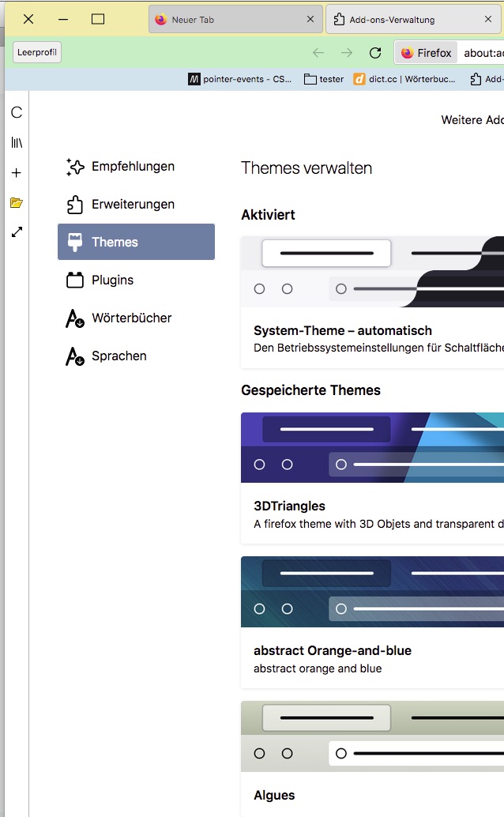Click the plus icon in left sidebar
This screenshot has width=504, height=817.
point(17,173)
